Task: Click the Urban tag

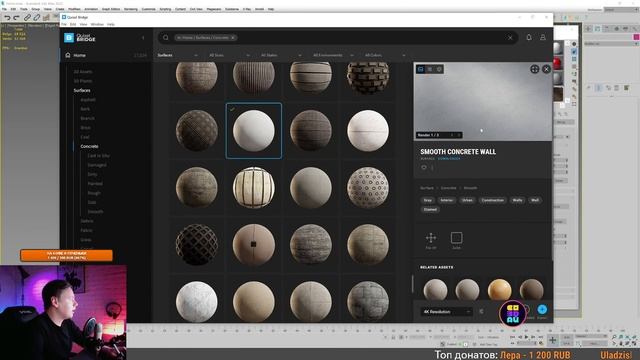Action: pos(467,200)
